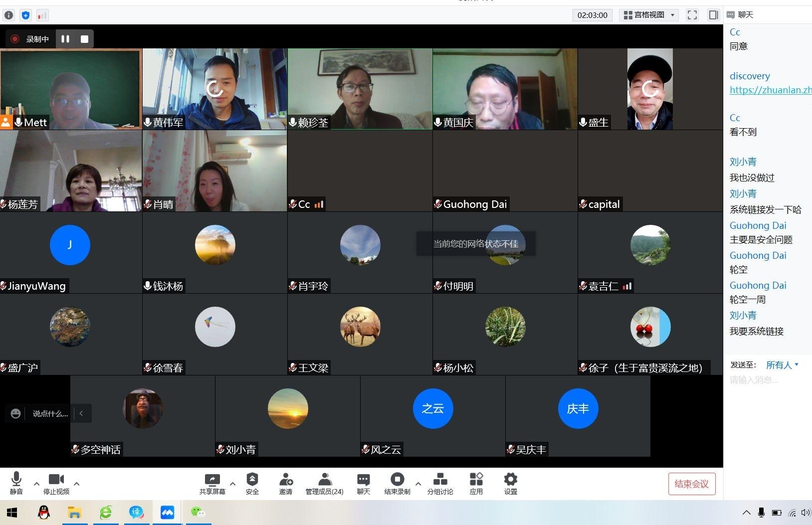Toggle the side panel layout icon

click(x=713, y=15)
